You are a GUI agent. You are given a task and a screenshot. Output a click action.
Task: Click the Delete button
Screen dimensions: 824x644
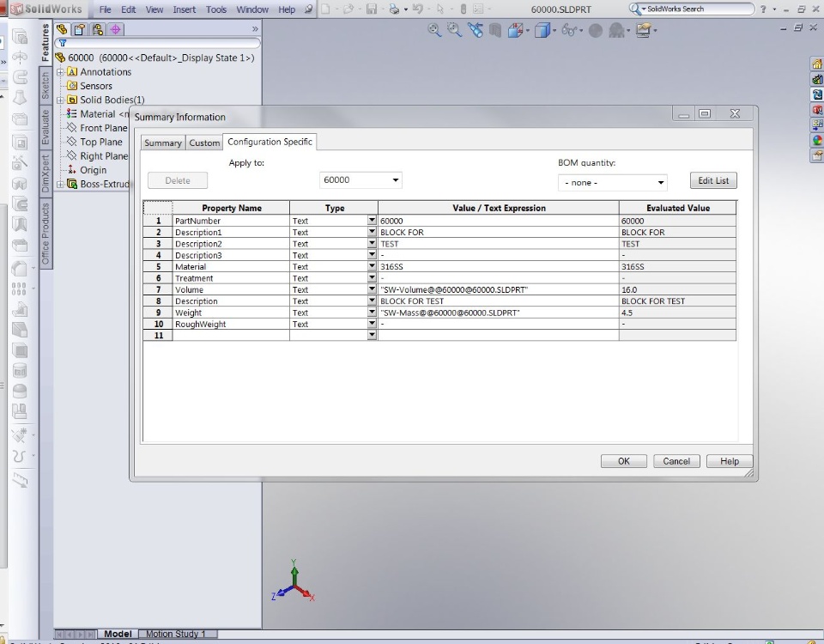[x=178, y=180]
